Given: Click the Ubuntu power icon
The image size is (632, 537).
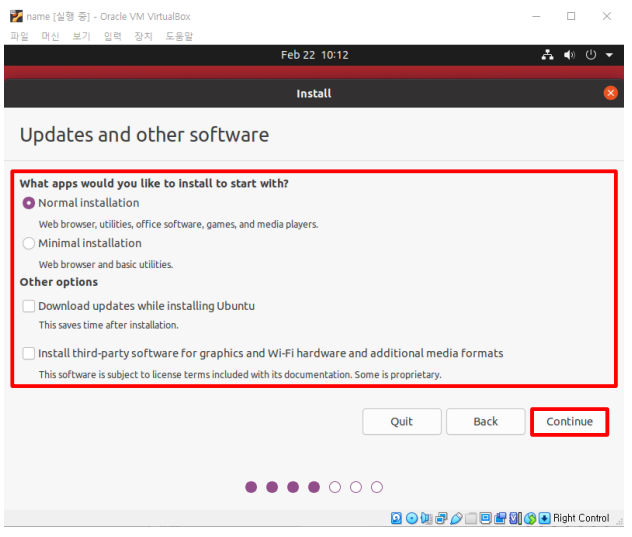Looking at the screenshot, I should [590, 55].
